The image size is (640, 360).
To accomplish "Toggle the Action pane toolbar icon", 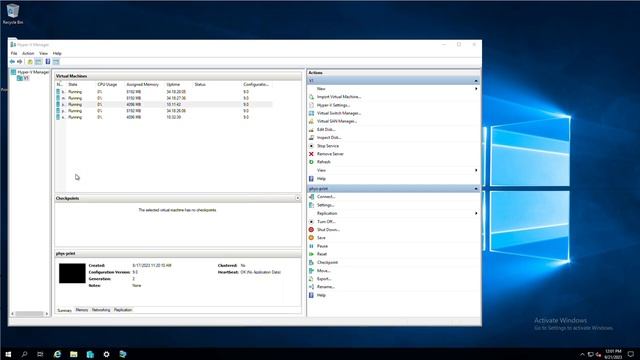I will point(56,62).
